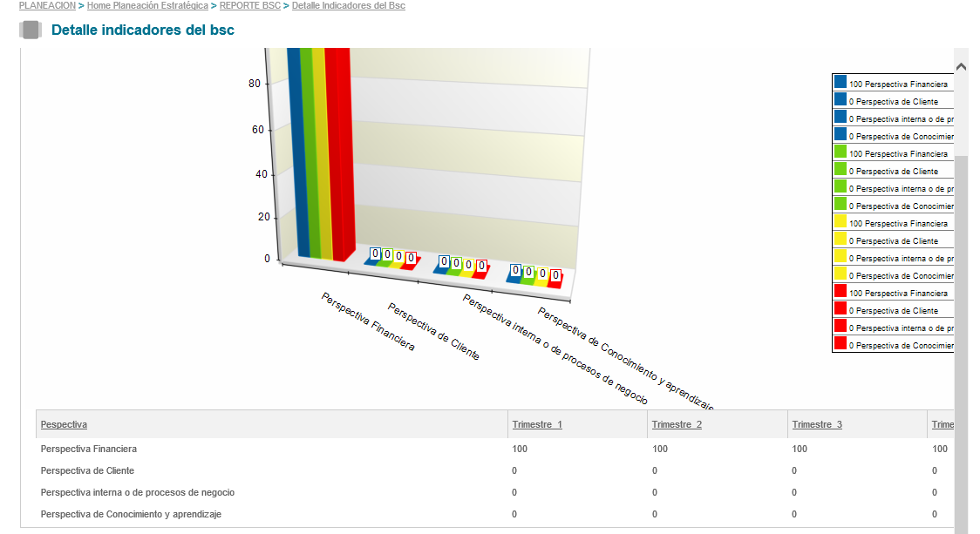Click the vertical scrollbar thumb
The width and height of the screenshot is (980, 534).
pyautogui.click(x=961, y=348)
